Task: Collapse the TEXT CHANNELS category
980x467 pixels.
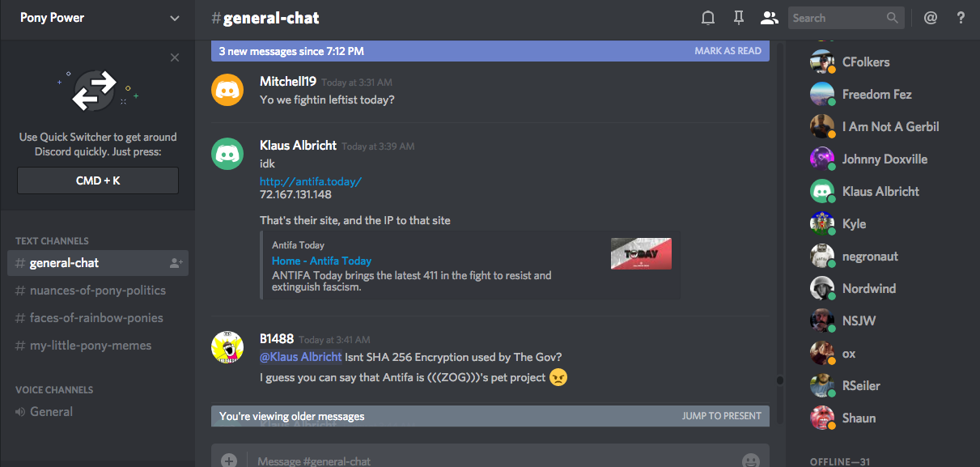Action: click(52, 241)
